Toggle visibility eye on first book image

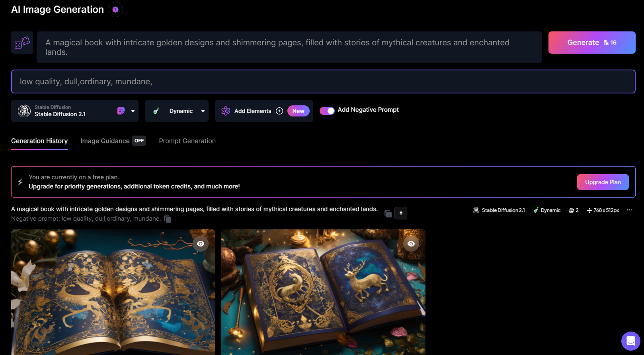point(201,244)
